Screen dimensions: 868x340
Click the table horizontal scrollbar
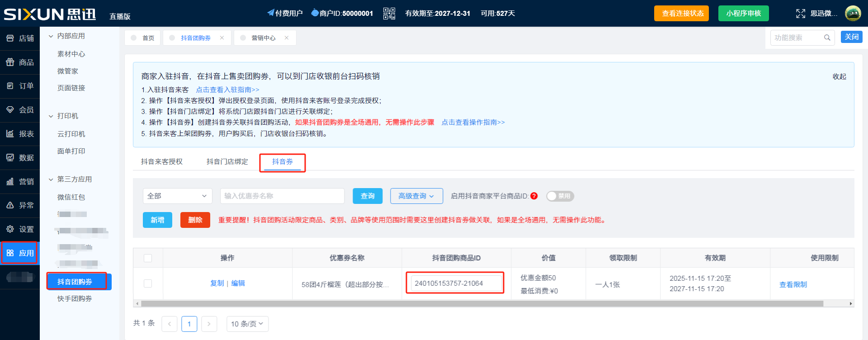[x=482, y=304]
